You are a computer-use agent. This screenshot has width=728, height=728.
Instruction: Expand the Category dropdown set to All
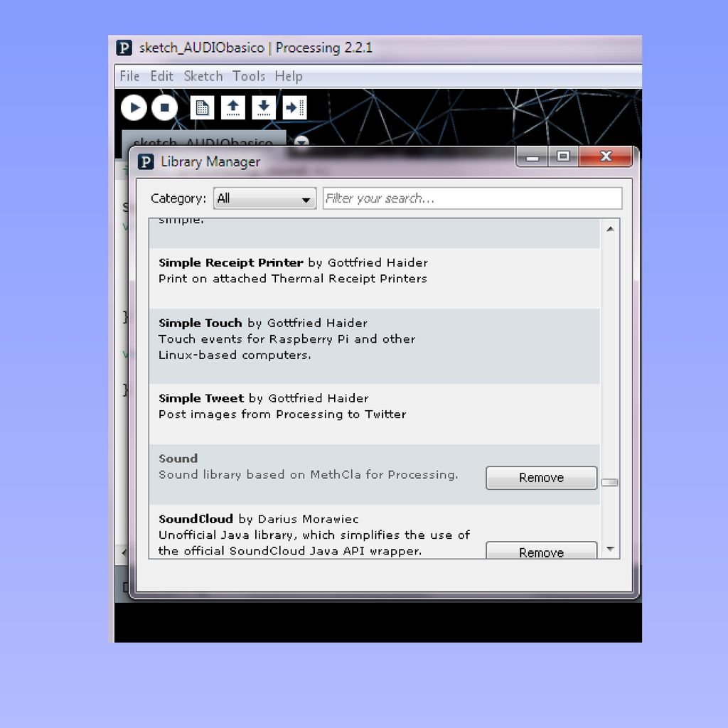(x=264, y=198)
